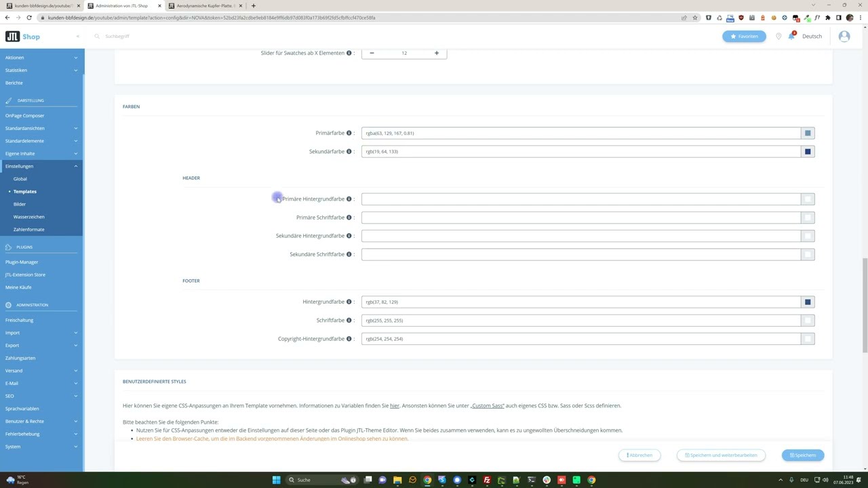Bookmark page with the star icon
Image resolution: width=868 pixels, height=488 pixels.
695,18
